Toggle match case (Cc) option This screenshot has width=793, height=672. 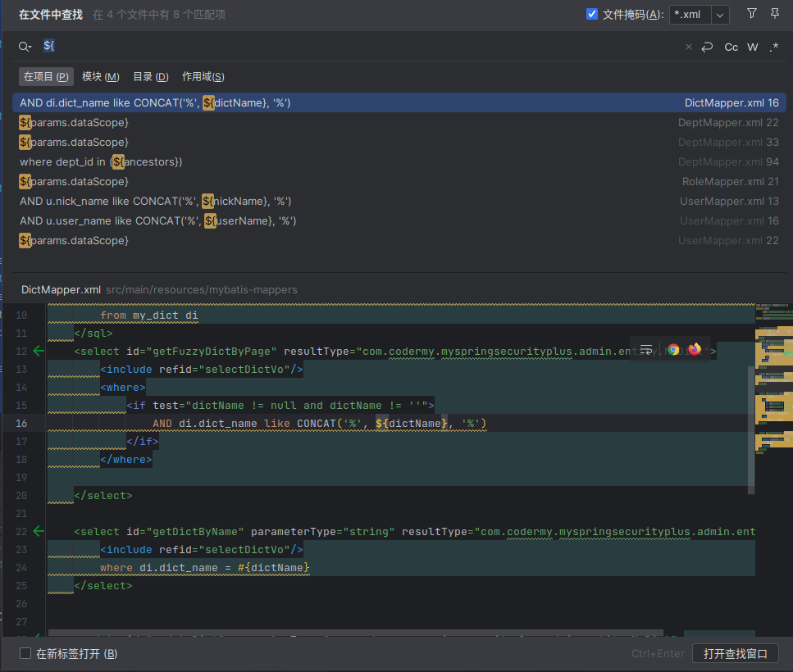tap(731, 47)
